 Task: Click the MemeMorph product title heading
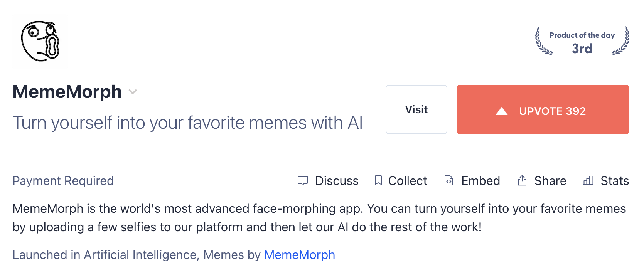(x=67, y=92)
